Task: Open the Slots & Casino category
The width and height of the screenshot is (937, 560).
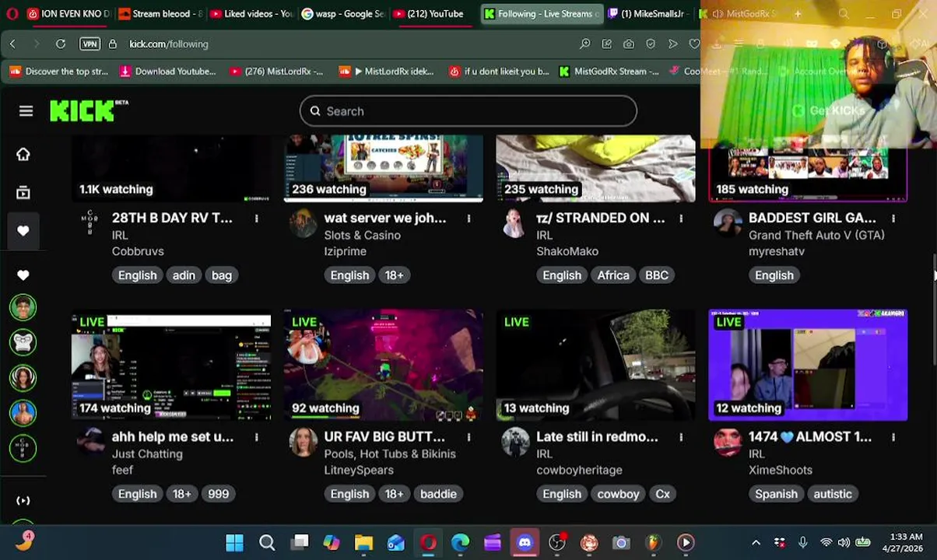Action: point(363,235)
